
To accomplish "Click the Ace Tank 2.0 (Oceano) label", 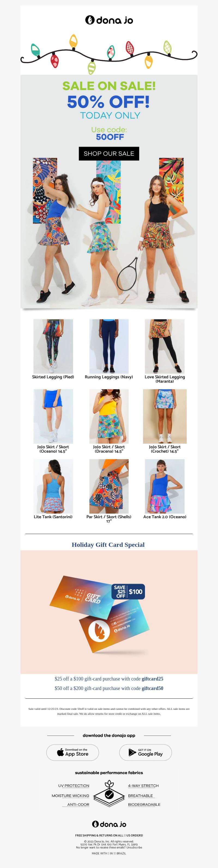I will (165, 517).
